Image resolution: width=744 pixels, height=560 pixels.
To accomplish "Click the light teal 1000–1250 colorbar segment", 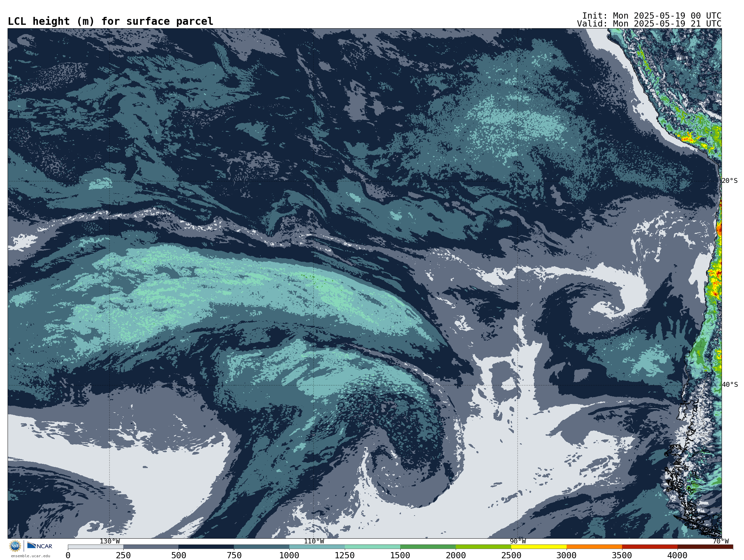I will click(x=317, y=547).
